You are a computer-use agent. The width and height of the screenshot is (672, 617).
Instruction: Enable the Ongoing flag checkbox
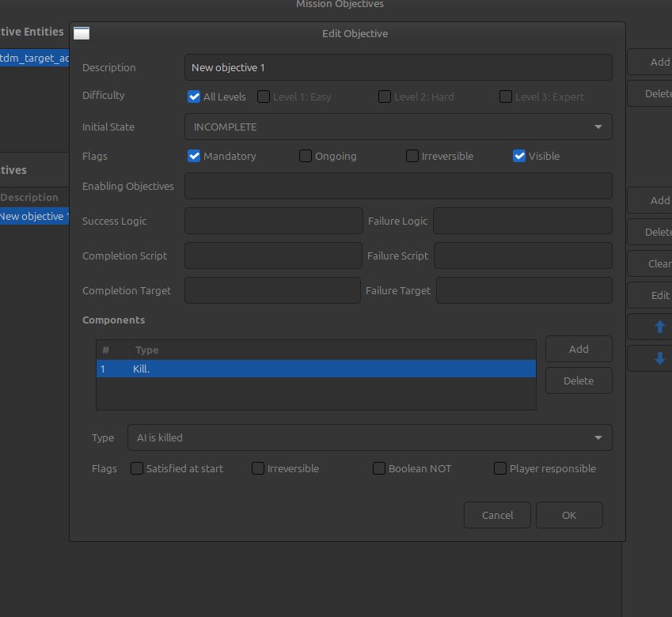coord(306,156)
